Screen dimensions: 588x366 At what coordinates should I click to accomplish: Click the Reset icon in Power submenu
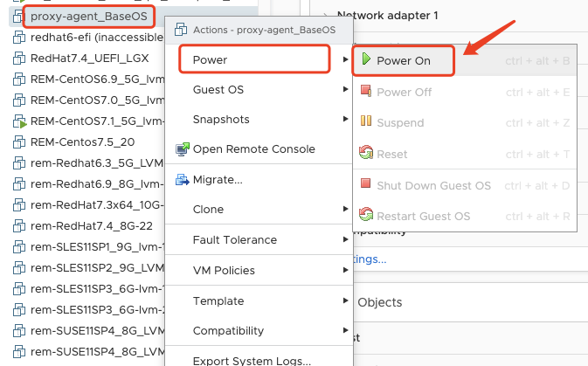(366, 154)
